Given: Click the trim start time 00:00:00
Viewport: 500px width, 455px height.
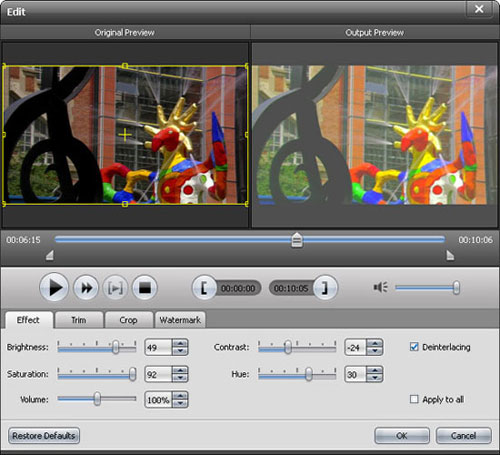Looking at the screenshot, I should pyautogui.click(x=238, y=288).
